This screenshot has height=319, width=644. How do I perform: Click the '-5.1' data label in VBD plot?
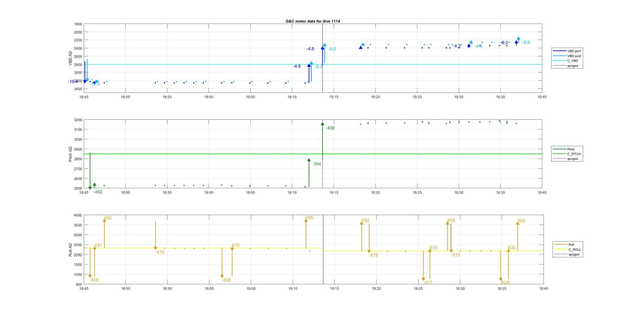(318, 67)
